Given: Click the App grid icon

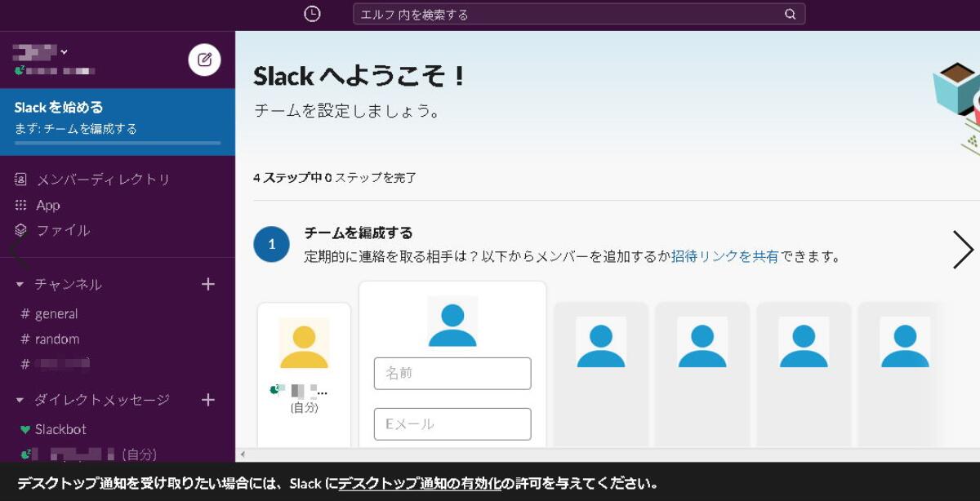Looking at the screenshot, I should pyautogui.click(x=21, y=205).
